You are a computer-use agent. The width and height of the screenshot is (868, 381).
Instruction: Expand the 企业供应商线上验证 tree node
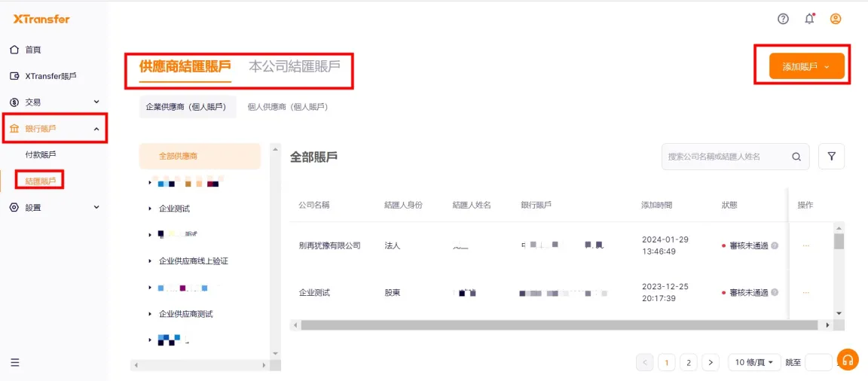coord(150,261)
